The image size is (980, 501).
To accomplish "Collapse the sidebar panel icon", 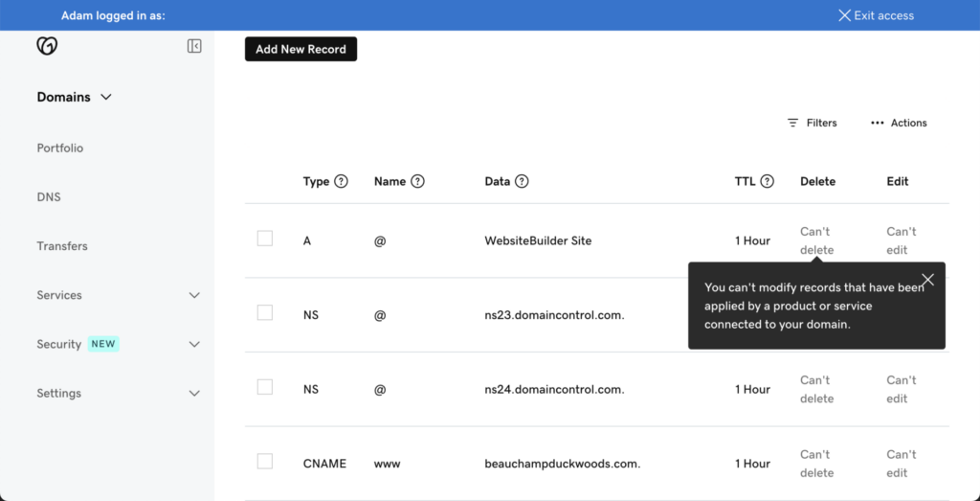I will [x=194, y=46].
